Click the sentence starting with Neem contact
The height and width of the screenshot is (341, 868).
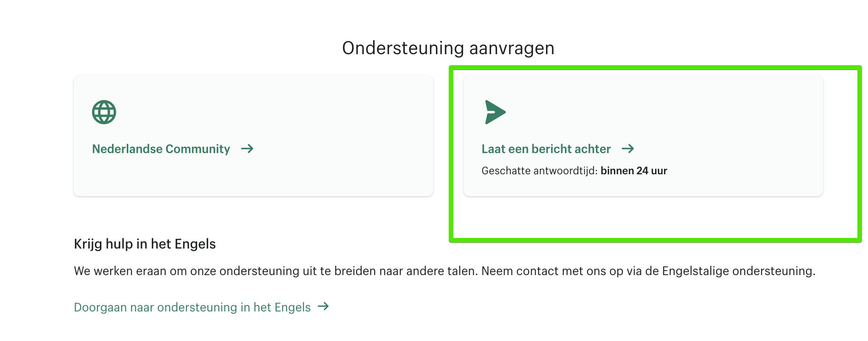tap(648, 271)
